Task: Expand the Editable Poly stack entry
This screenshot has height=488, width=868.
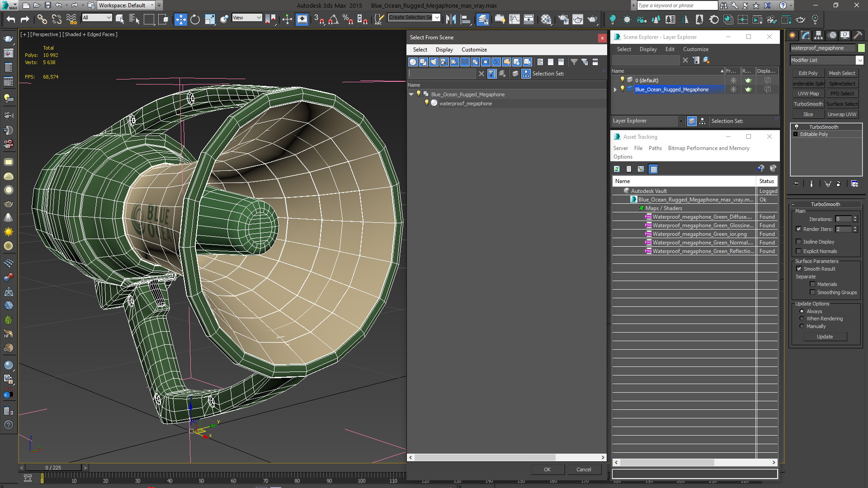Action: (x=795, y=134)
